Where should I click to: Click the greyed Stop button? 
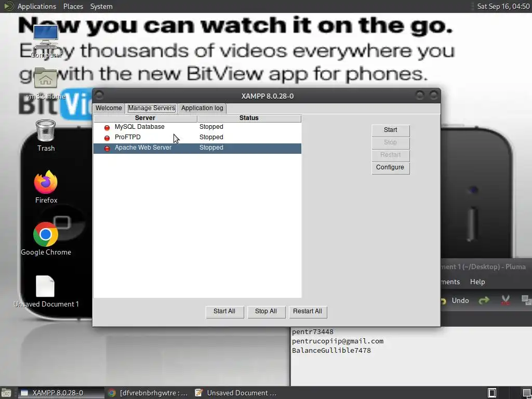(x=391, y=143)
